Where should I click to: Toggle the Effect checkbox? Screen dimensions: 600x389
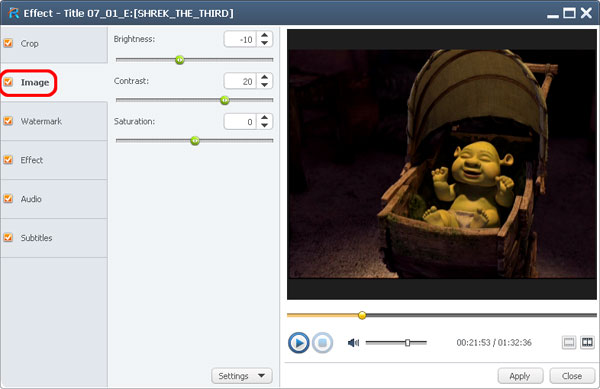pos(8,160)
